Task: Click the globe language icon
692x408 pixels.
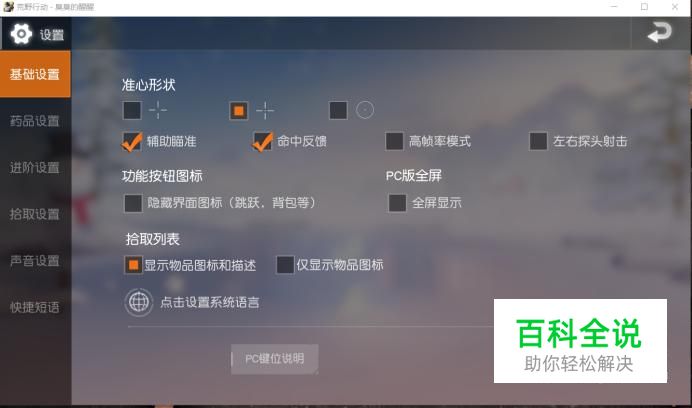Action: point(139,302)
